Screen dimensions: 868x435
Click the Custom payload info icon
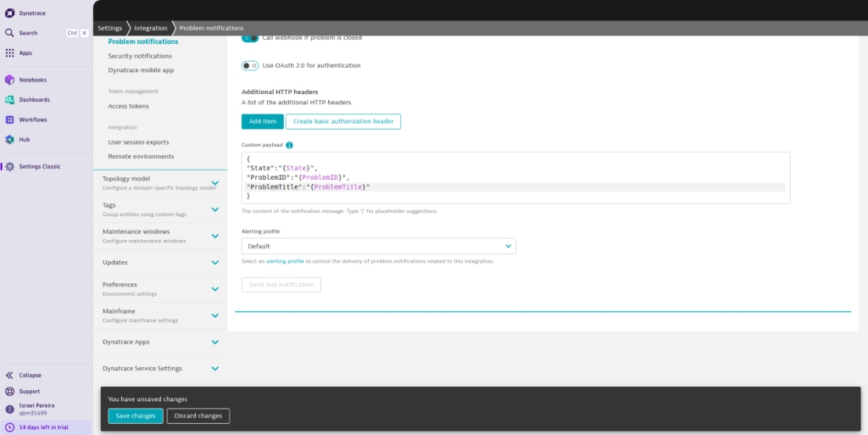point(289,145)
